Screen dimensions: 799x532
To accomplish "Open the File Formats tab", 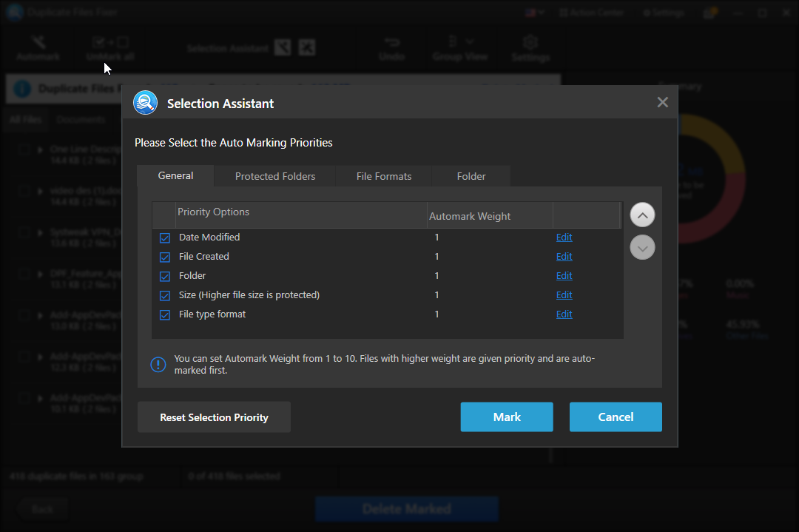I will tap(382, 176).
